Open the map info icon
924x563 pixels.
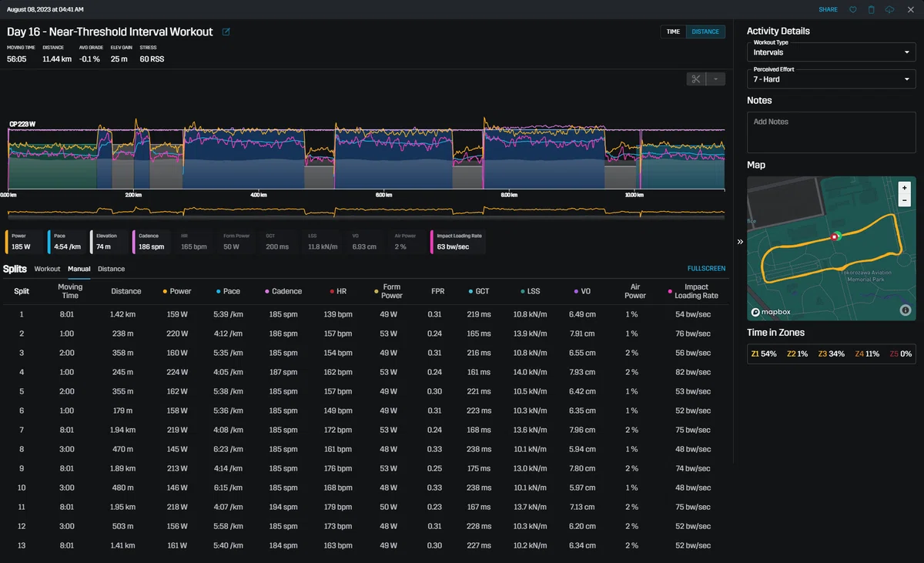pyautogui.click(x=905, y=310)
